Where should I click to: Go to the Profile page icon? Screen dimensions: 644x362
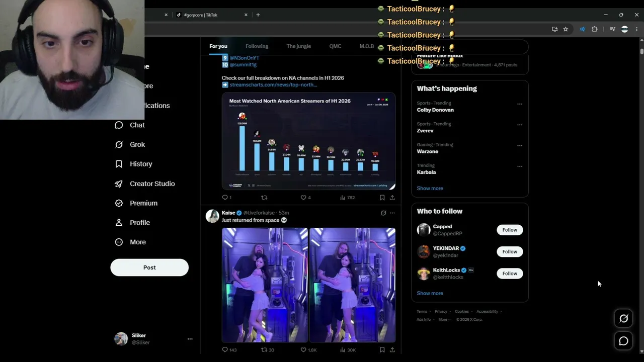pos(119,223)
